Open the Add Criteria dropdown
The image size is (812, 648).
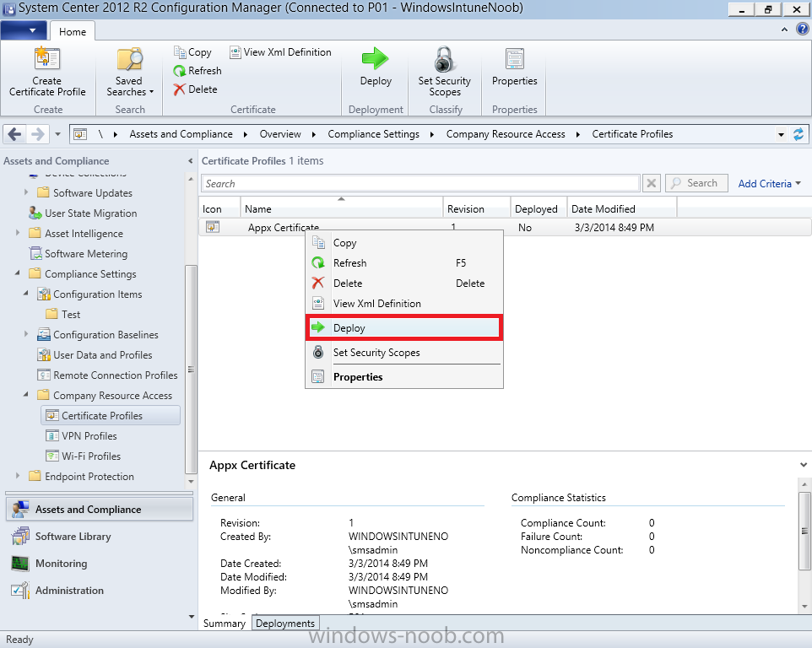770,184
